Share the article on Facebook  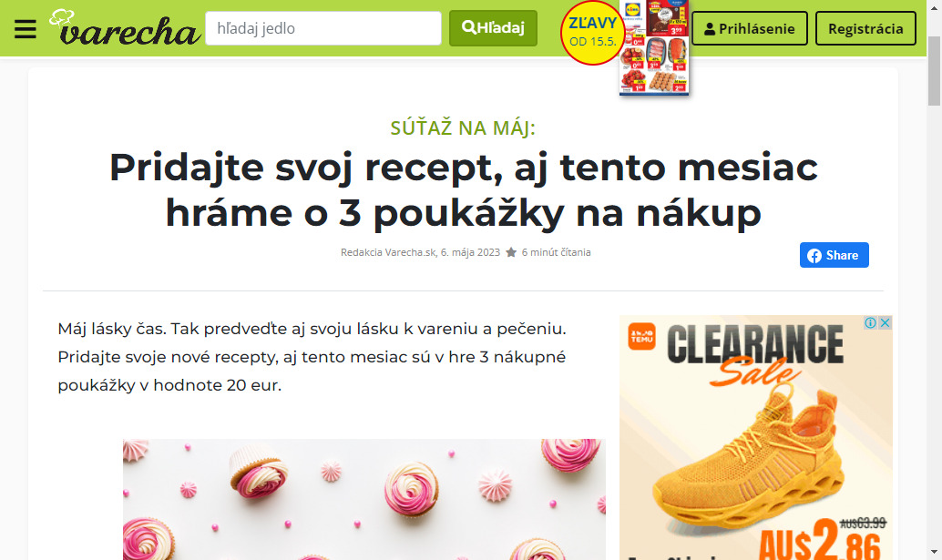click(x=834, y=255)
